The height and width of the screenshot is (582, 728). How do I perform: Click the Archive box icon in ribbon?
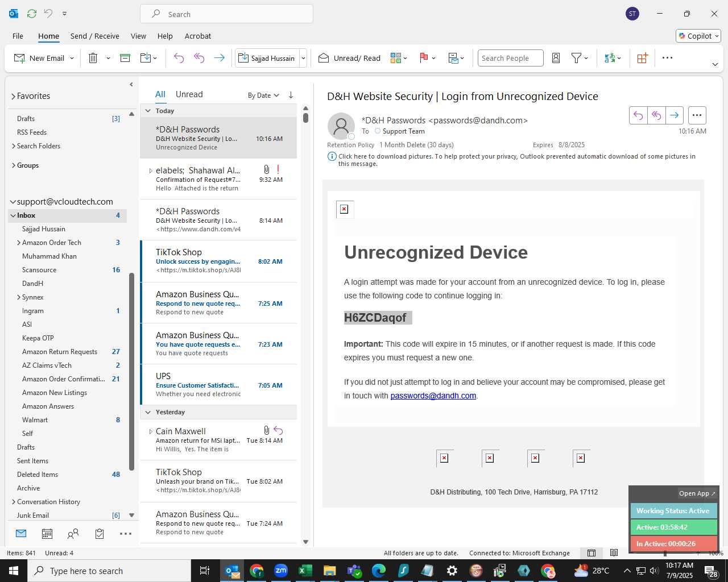(x=125, y=58)
